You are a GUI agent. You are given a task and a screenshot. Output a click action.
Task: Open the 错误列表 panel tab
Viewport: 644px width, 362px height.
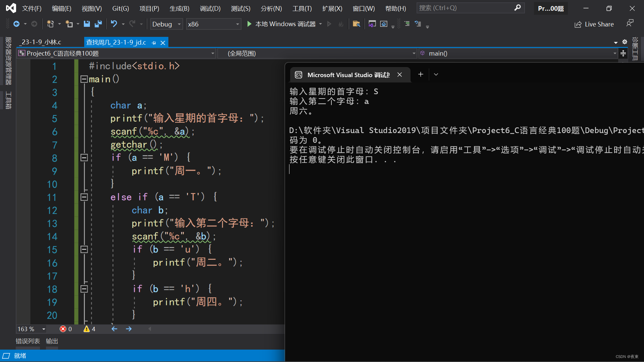(x=28, y=341)
